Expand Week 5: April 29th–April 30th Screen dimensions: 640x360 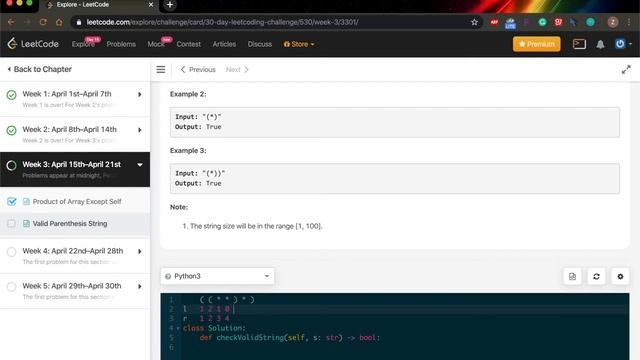(75, 291)
